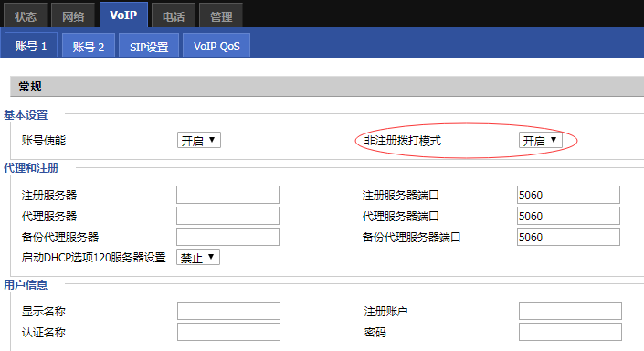644x351 pixels.
Task: Open the SIP设置 sub-tab
Action: pyautogui.click(x=149, y=46)
